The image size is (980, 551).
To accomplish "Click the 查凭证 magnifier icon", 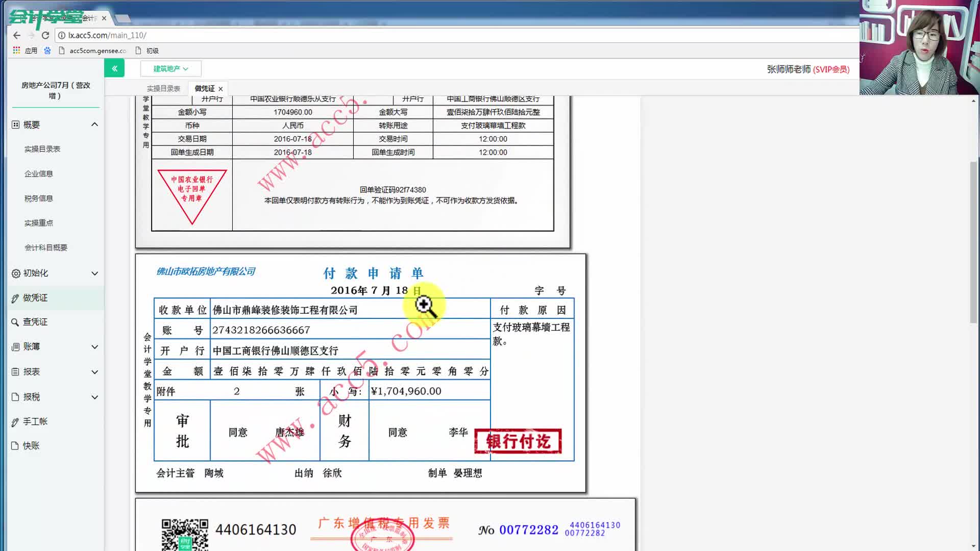I will pos(15,322).
